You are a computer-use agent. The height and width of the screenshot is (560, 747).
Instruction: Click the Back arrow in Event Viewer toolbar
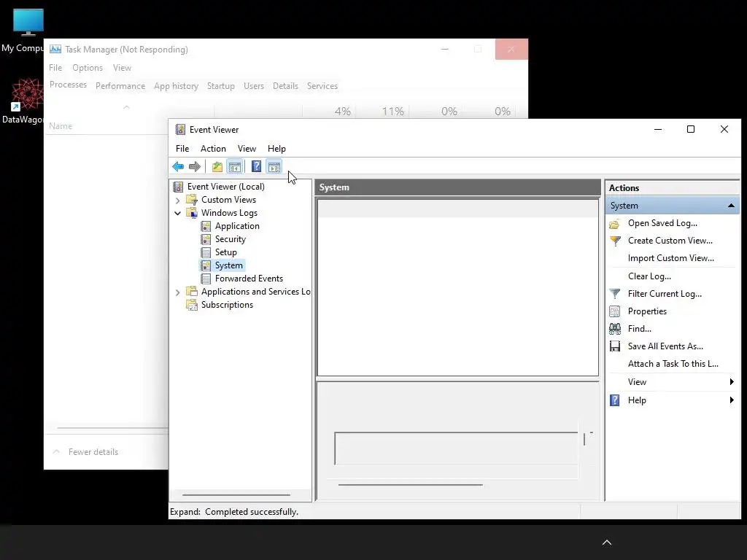178,166
